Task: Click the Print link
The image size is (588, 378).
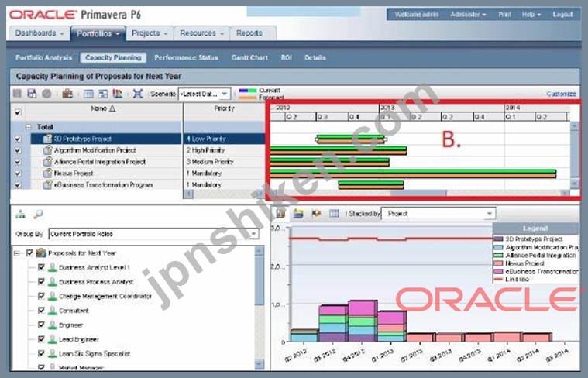Action: [504, 14]
